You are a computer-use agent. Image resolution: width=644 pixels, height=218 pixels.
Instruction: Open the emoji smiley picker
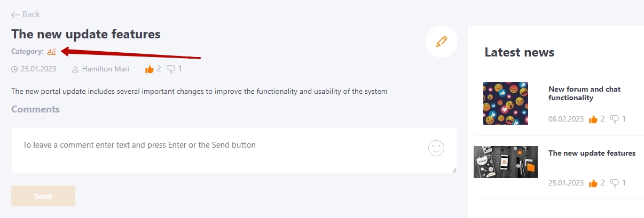coord(436,148)
